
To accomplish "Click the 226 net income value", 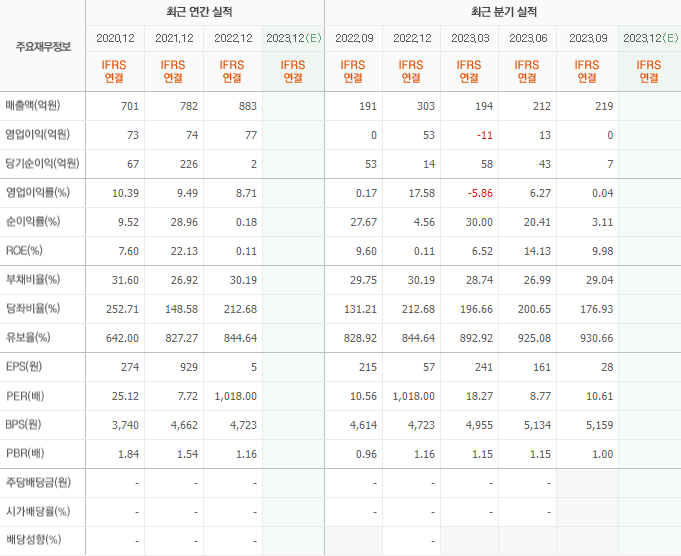I will (189, 164).
